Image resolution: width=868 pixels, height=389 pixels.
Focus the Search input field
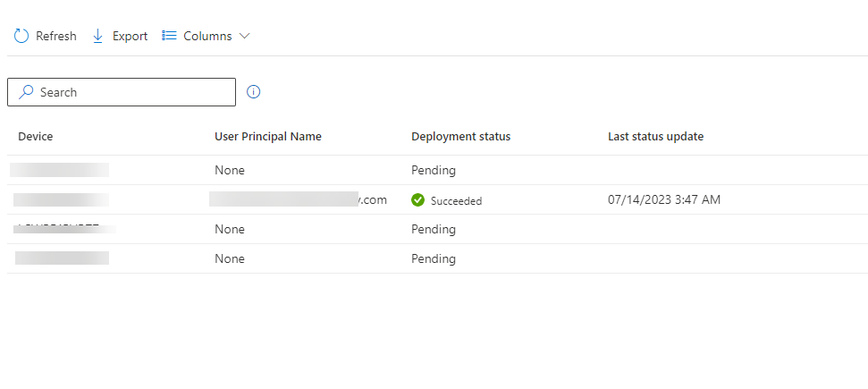pyautogui.click(x=122, y=92)
